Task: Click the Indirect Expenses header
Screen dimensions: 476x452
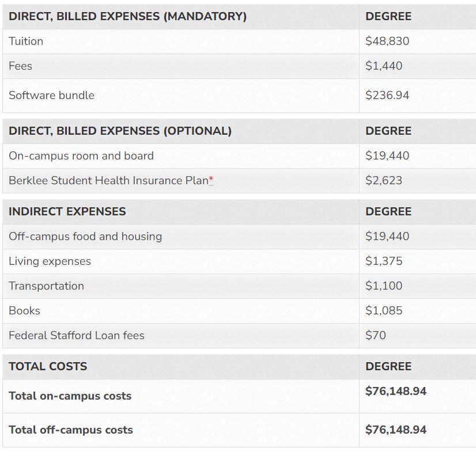Action: [67, 212]
